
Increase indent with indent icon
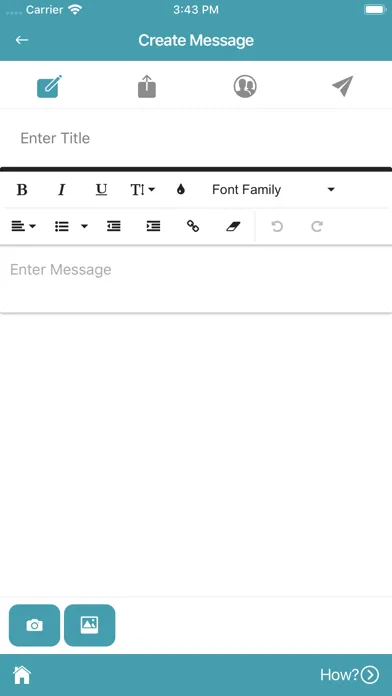click(x=154, y=226)
